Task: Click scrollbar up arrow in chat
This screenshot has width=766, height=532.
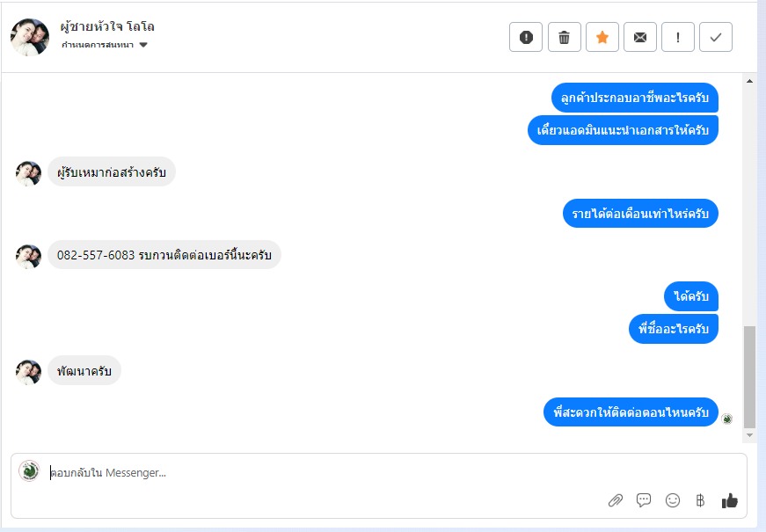Action: coord(749,81)
